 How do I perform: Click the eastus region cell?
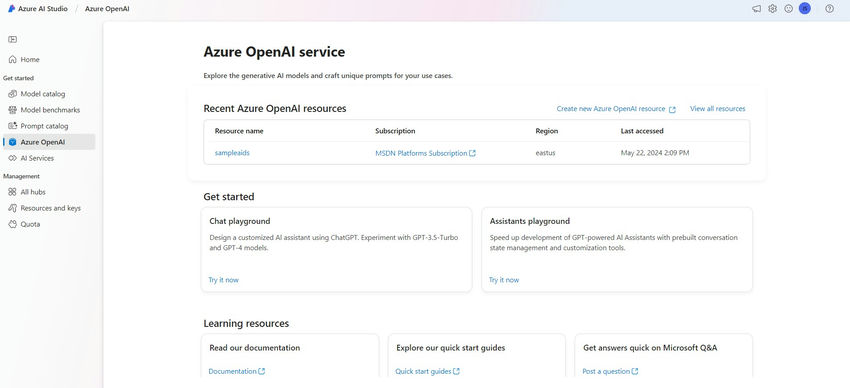[x=545, y=153]
